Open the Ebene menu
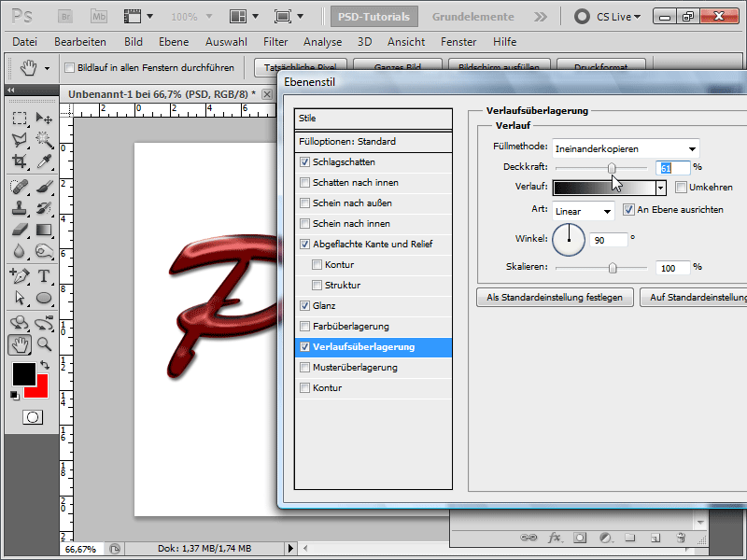The width and height of the screenshot is (747, 560). tap(174, 42)
